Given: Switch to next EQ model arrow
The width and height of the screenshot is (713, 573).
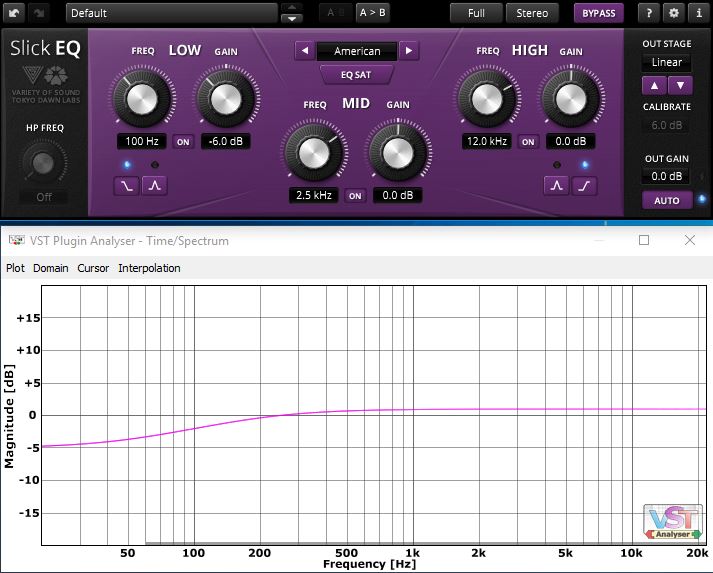Looking at the screenshot, I should [x=409, y=50].
